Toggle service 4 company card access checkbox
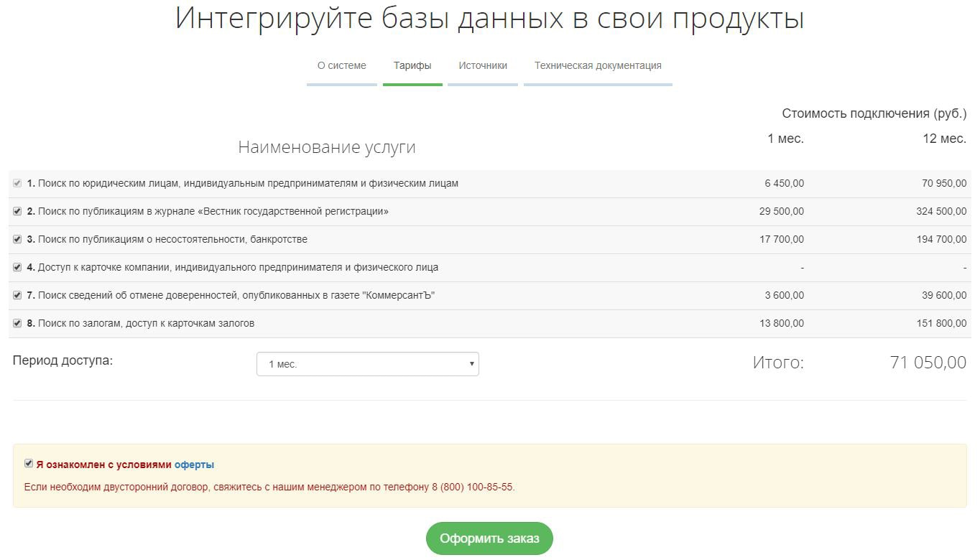 point(17,268)
